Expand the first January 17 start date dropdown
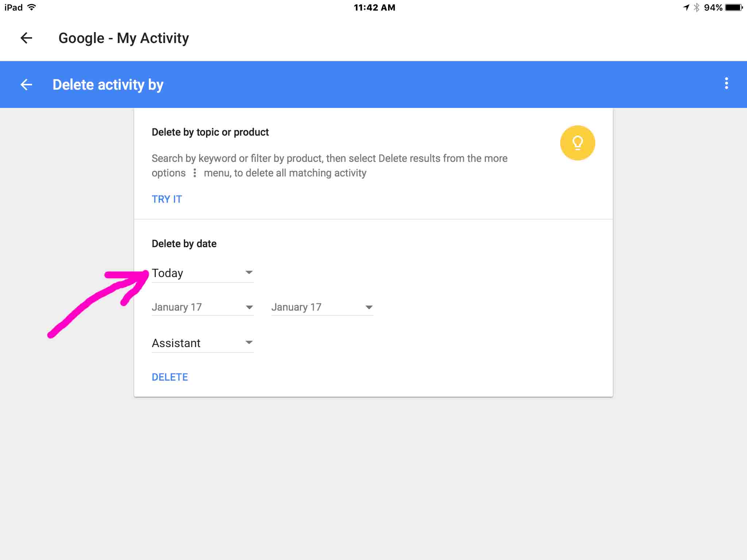 pos(202,307)
